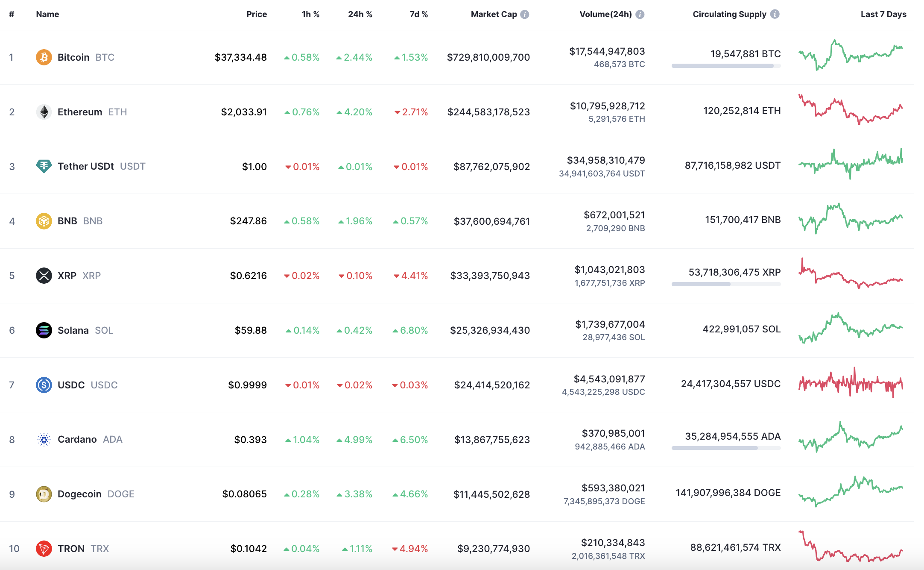924x570 pixels.
Task: Click Bitcoin's circulating supply progress bar
Action: (726, 66)
